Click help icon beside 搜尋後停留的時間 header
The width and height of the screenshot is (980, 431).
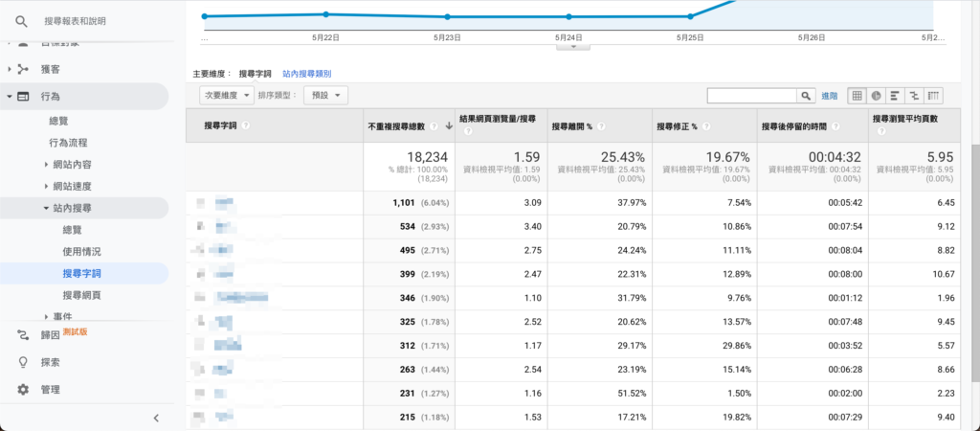[835, 126]
